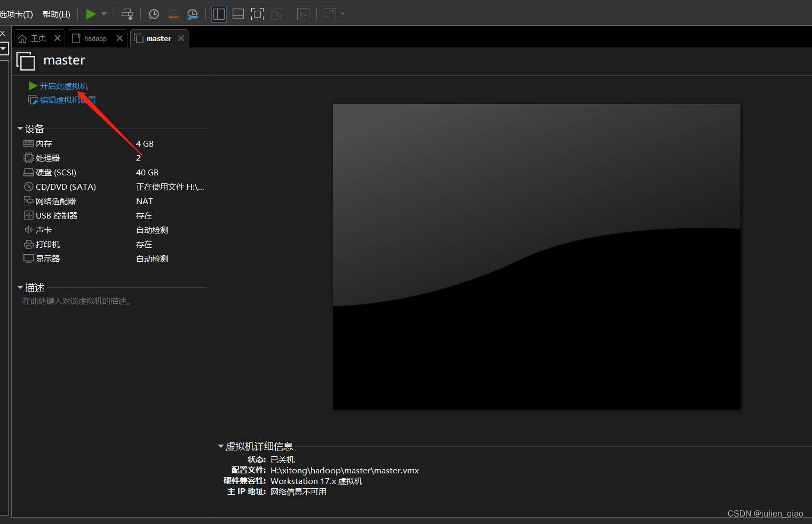Click the home icon on 主页 tab
This screenshot has height=524, width=812.
[22, 38]
